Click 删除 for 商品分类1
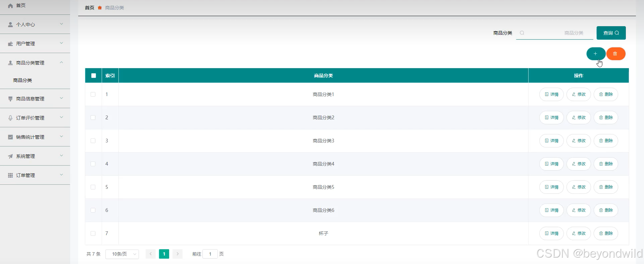This screenshot has height=264, width=644. click(606, 94)
